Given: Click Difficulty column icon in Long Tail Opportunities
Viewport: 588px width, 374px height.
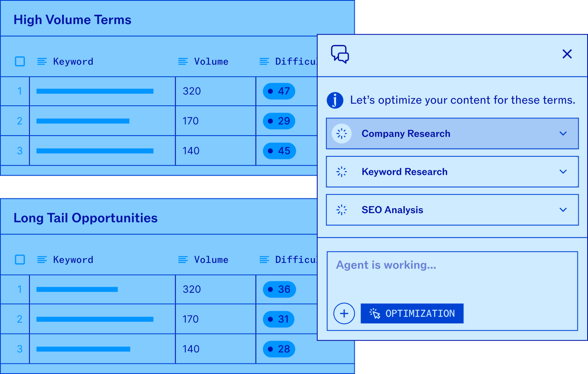Looking at the screenshot, I should [x=264, y=260].
